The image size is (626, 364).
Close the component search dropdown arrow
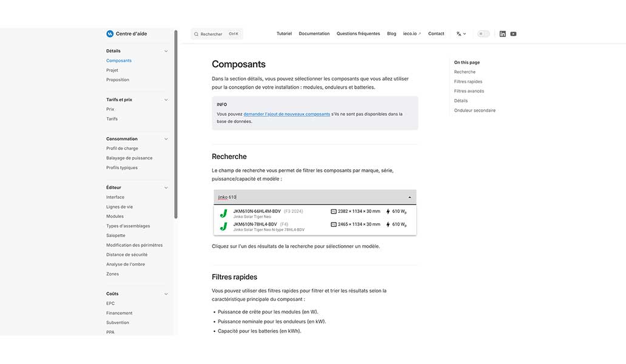(x=409, y=197)
